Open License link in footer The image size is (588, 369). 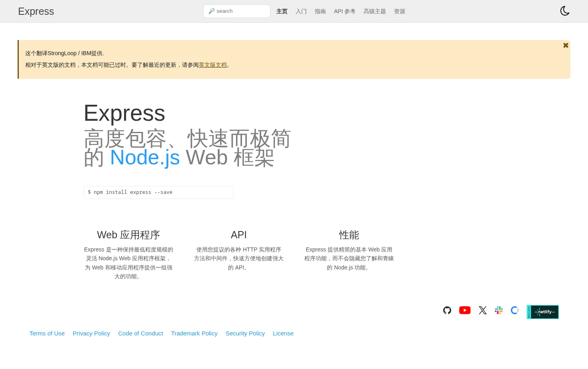[x=283, y=333]
